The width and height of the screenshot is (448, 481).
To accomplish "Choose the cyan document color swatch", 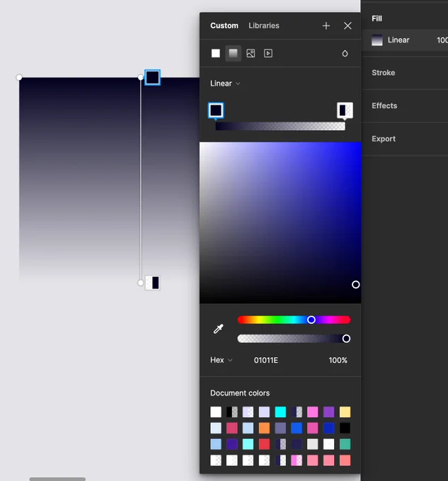I will pyautogui.click(x=280, y=412).
